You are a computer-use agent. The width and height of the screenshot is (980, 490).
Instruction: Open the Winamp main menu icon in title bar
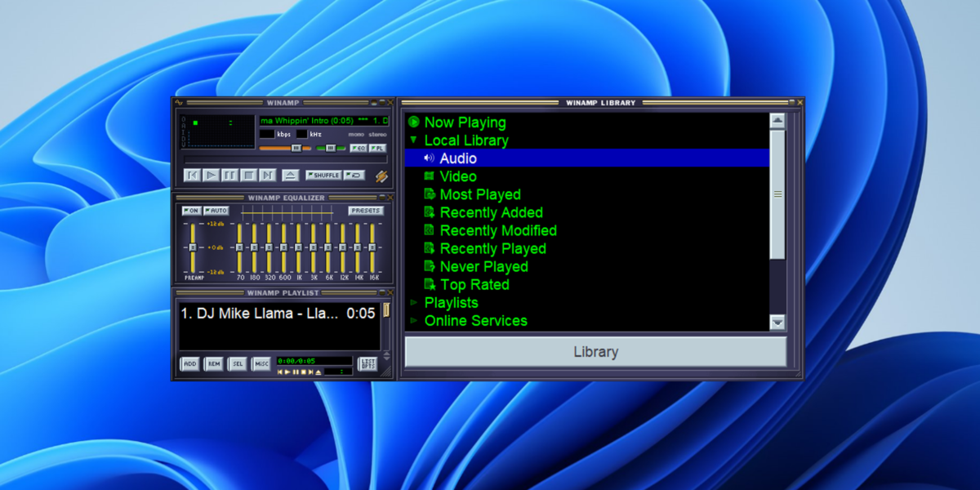point(179,102)
